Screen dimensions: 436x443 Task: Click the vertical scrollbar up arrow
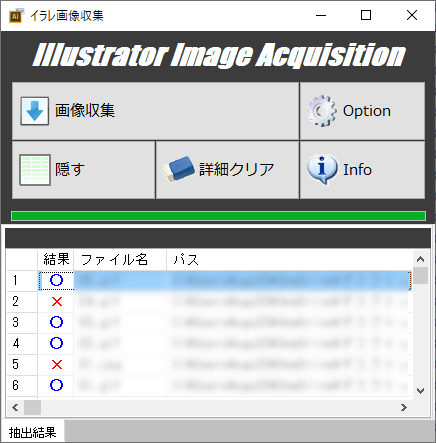pyautogui.click(x=421, y=259)
